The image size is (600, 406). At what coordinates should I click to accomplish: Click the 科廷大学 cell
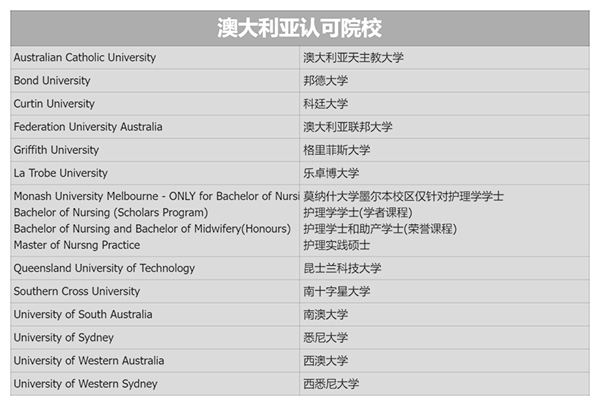pos(325,104)
